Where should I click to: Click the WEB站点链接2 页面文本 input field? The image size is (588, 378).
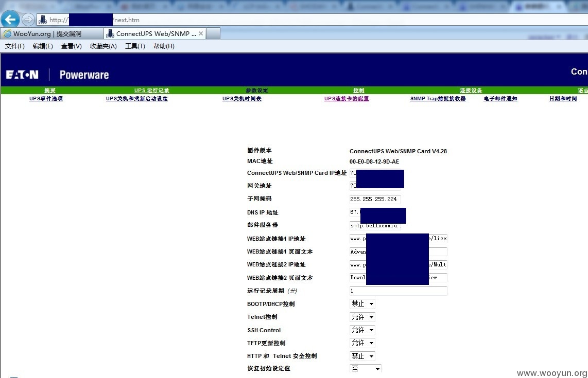[398, 278]
